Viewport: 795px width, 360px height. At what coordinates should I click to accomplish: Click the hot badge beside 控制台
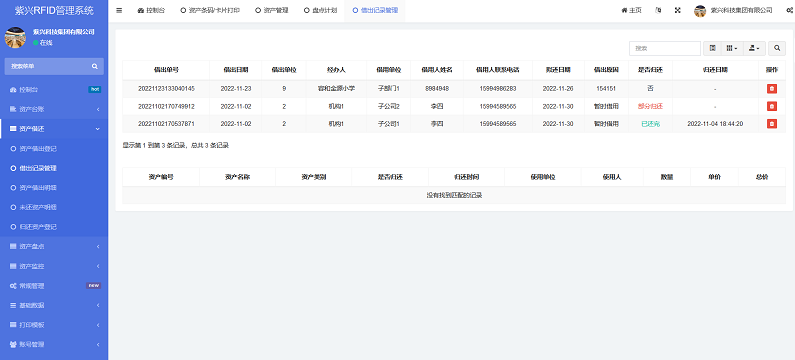click(94, 90)
